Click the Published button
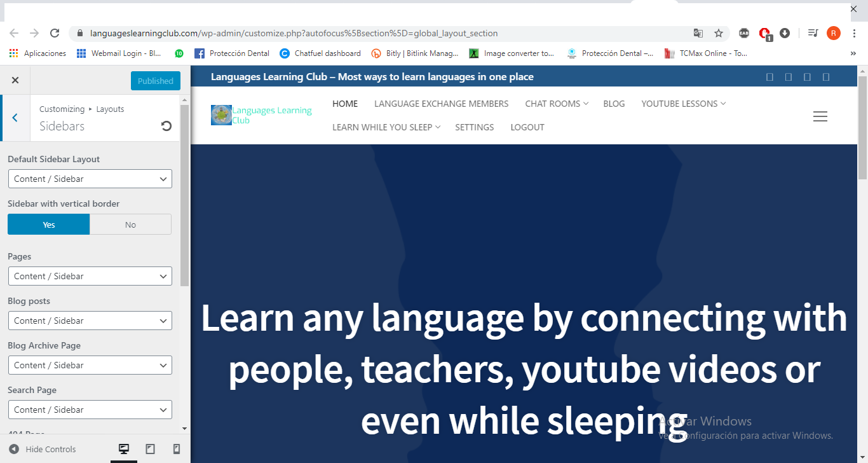Viewport: 868px width, 463px height. [156, 81]
